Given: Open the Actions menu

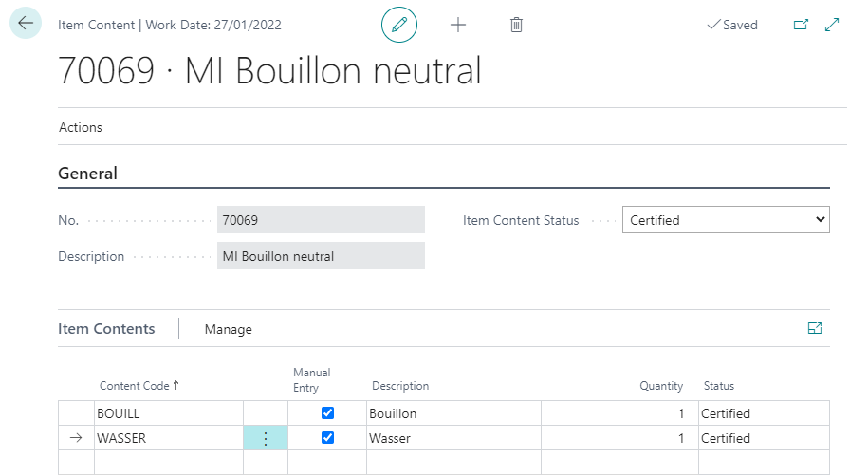Looking at the screenshot, I should pyautogui.click(x=81, y=127).
